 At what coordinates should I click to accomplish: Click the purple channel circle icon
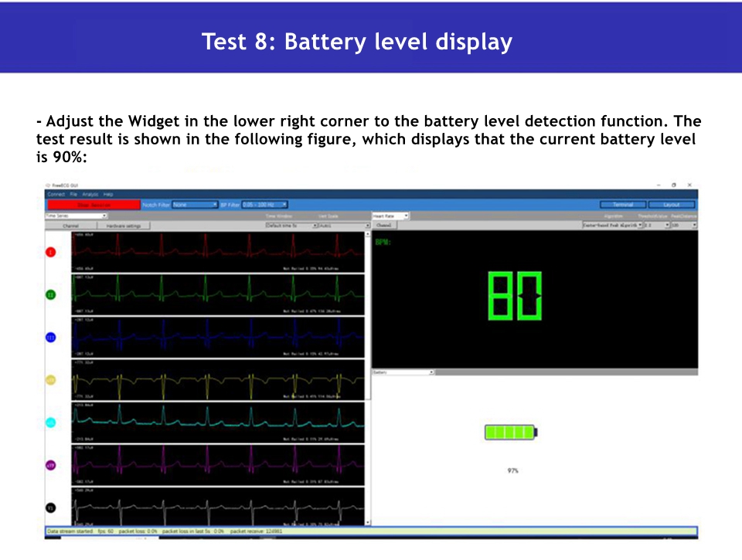pyautogui.click(x=51, y=465)
